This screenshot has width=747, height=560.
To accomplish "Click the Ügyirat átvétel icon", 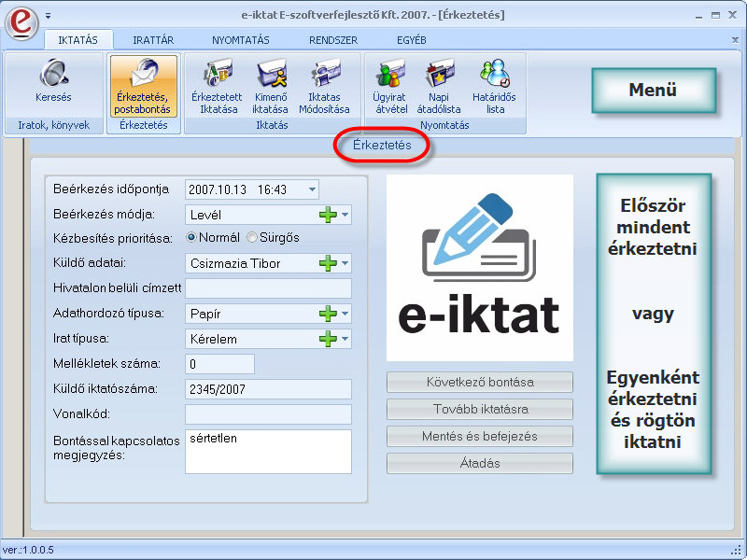I will point(390,87).
